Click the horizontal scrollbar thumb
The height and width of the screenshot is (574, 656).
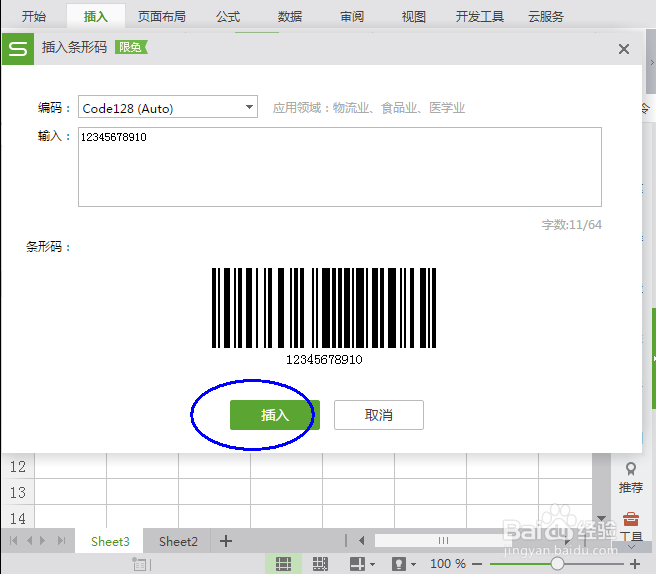click(x=443, y=541)
